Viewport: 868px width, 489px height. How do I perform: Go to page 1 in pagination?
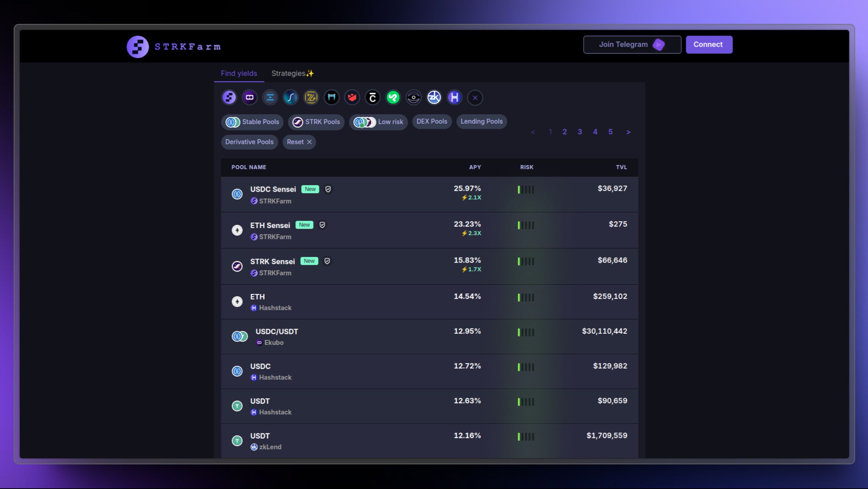550,132
